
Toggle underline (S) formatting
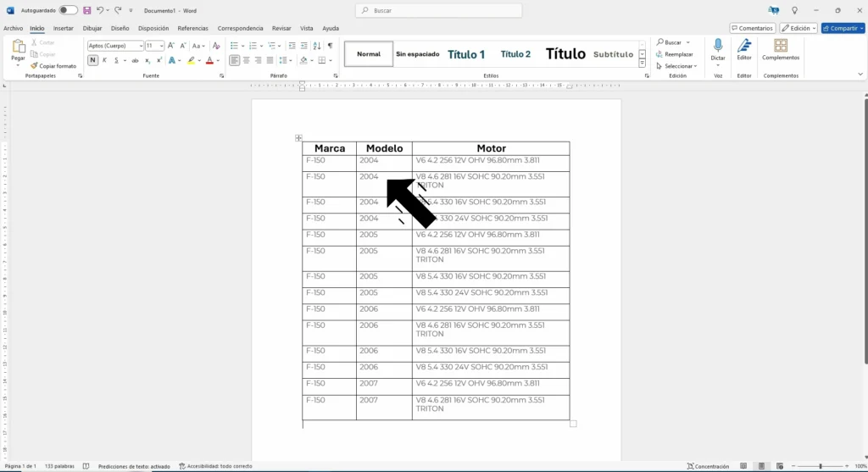click(115, 60)
